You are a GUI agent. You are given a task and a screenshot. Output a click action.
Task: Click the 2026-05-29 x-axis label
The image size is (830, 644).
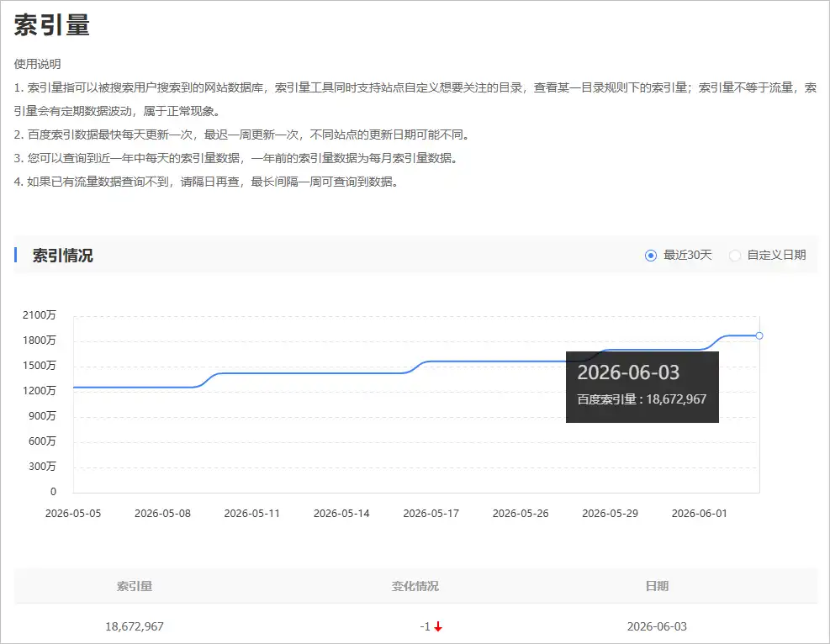(x=610, y=514)
